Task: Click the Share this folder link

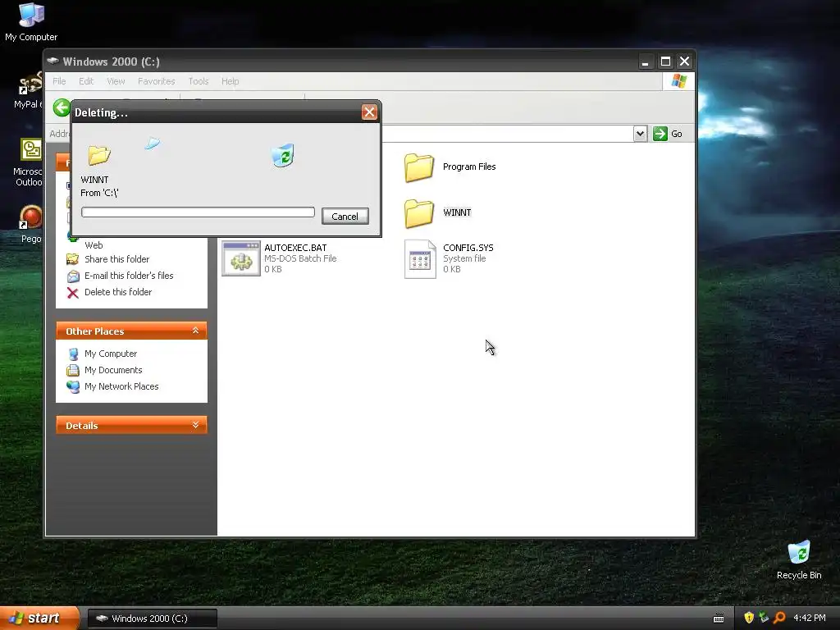Action: (x=116, y=259)
